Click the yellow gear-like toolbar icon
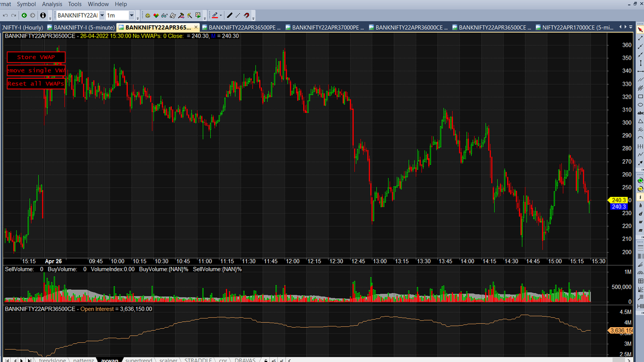 tap(148, 16)
